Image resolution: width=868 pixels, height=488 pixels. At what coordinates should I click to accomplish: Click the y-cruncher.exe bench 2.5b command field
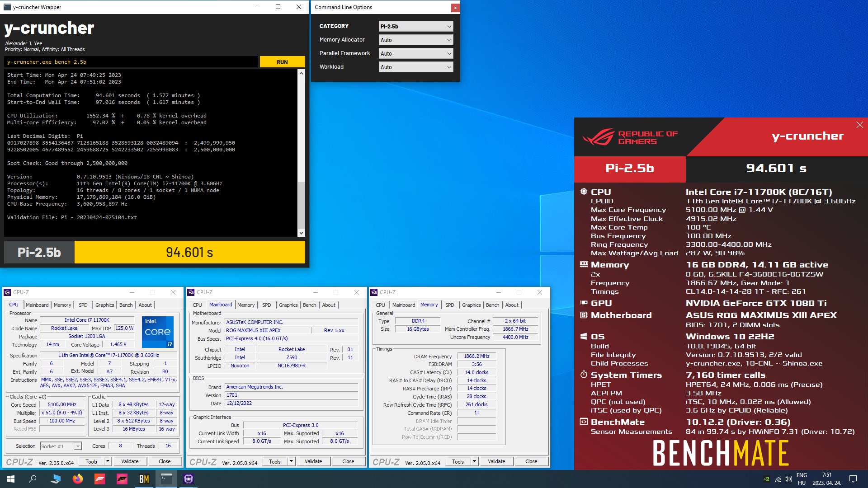(x=131, y=62)
